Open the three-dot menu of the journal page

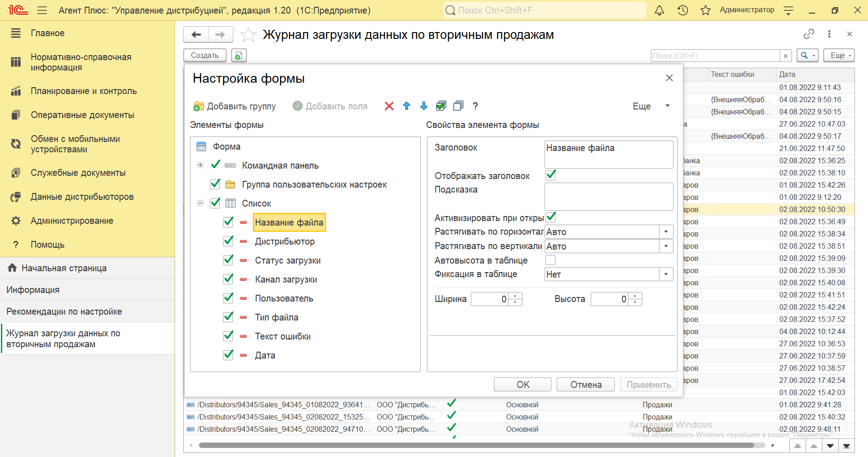coord(829,34)
